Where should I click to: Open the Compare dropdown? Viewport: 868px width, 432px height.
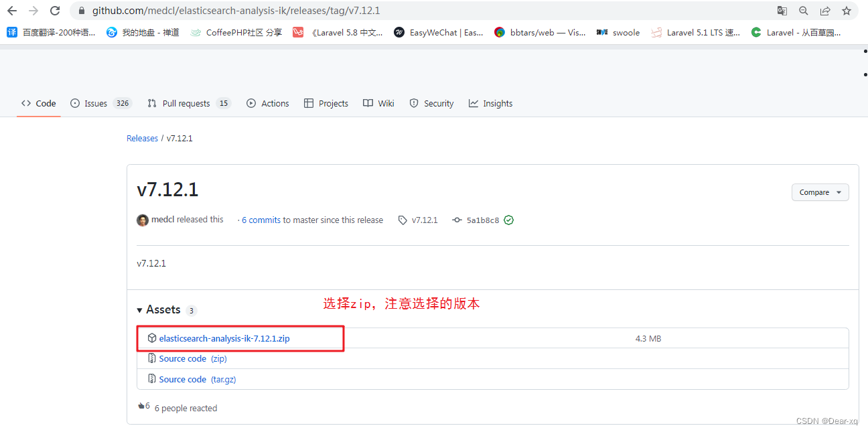820,192
